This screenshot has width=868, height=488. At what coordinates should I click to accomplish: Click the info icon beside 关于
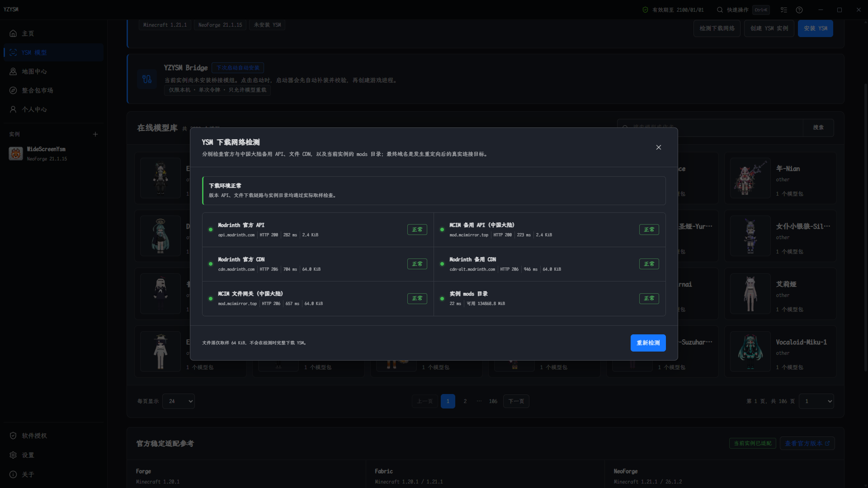click(x=13, y=474)
